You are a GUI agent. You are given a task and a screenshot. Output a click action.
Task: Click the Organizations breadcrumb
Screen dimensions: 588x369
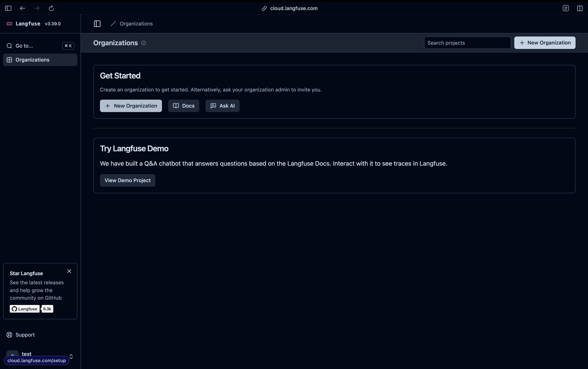tap(136, 24)
